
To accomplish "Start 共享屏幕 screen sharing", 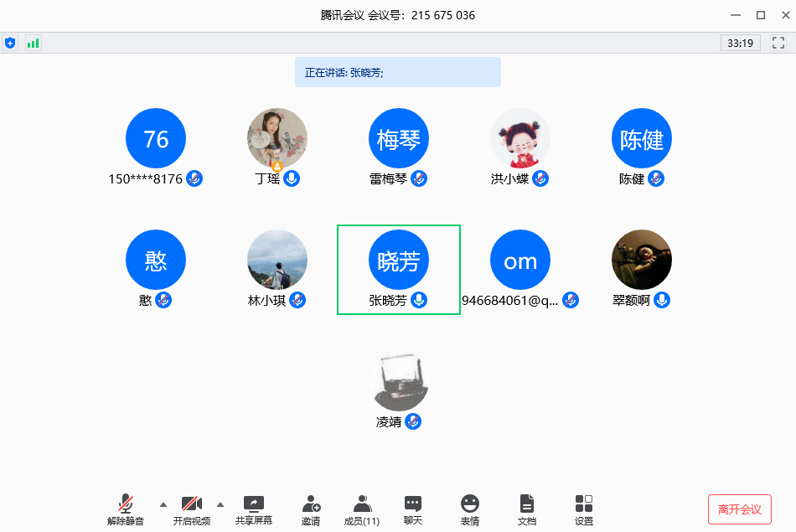I will pos(253,509).
